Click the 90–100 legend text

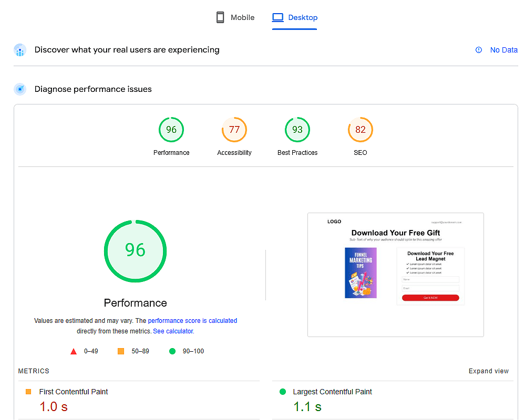193,351
